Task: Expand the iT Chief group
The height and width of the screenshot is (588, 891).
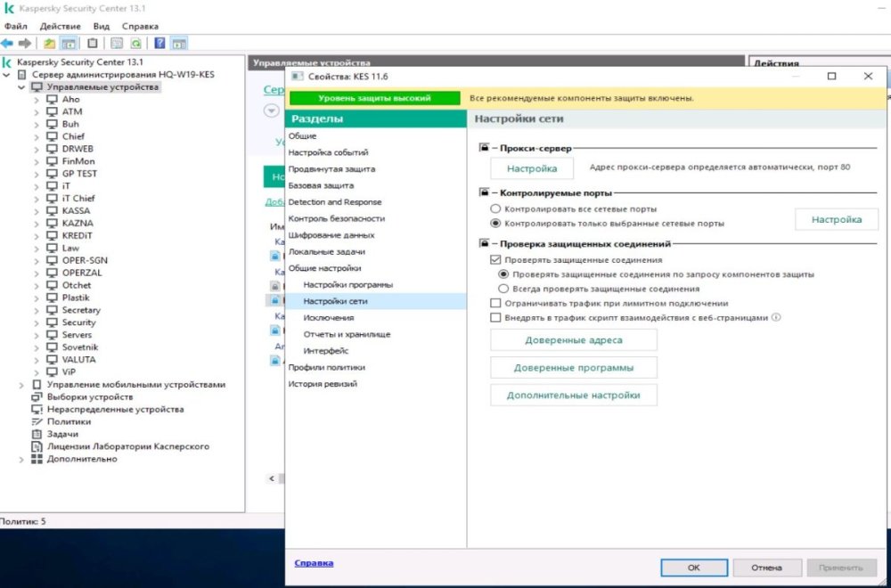Action: (x=37, y=199)
